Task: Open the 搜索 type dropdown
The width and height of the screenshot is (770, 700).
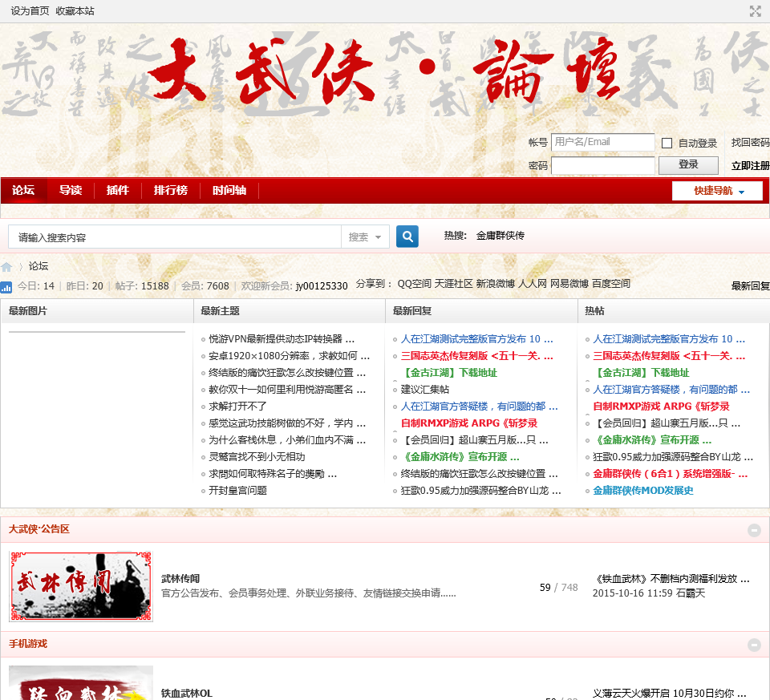Action: [366, 237]
